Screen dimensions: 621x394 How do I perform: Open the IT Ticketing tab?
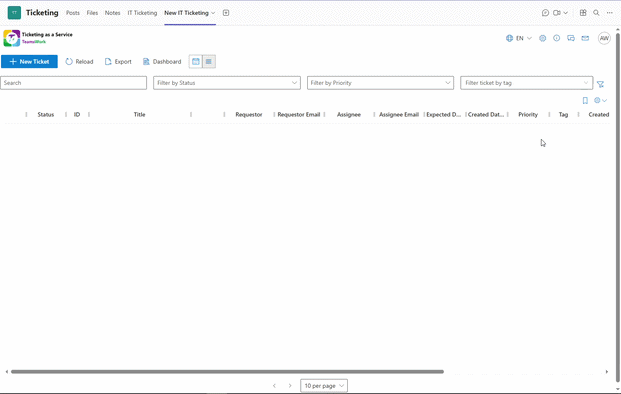click(x=142, y=13)
